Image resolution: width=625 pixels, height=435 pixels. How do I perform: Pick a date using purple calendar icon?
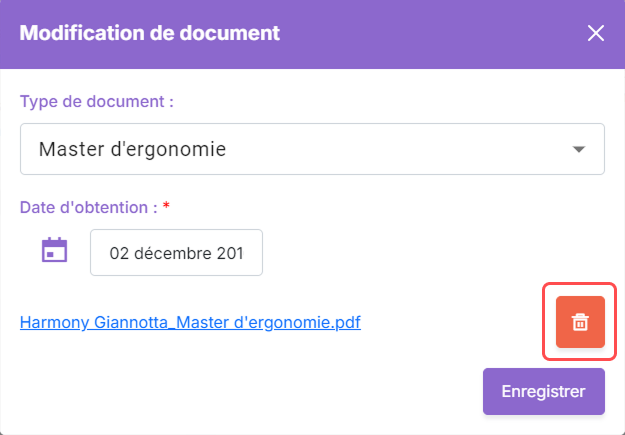(55, 250)
